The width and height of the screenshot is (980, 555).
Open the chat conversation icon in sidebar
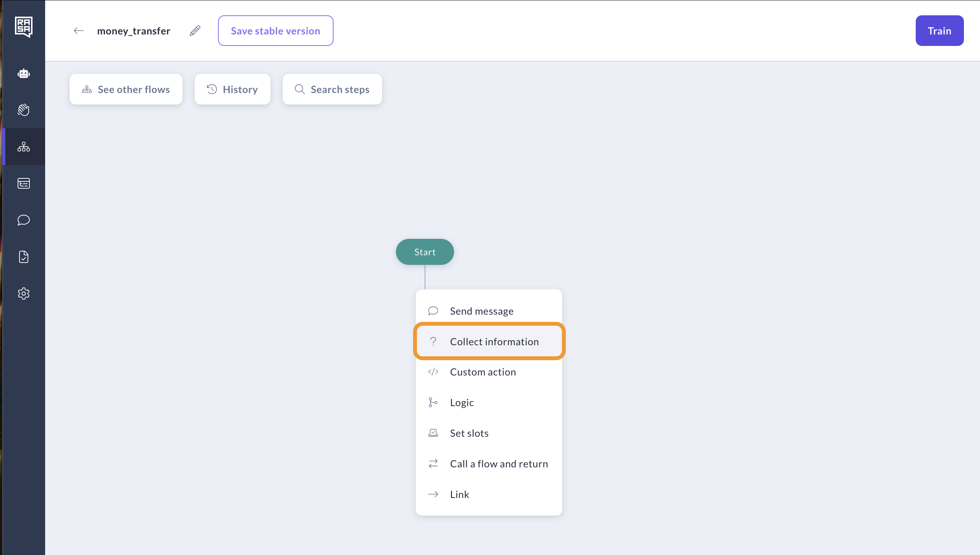click(x=24, y=220)
